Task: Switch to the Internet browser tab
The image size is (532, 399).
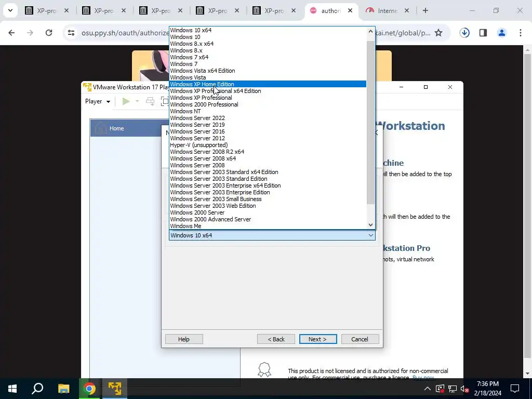Action: point(388,11)
